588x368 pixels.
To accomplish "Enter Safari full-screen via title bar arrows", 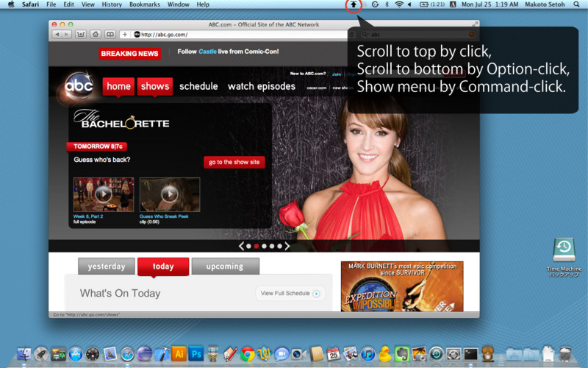I will pos(475,24).
